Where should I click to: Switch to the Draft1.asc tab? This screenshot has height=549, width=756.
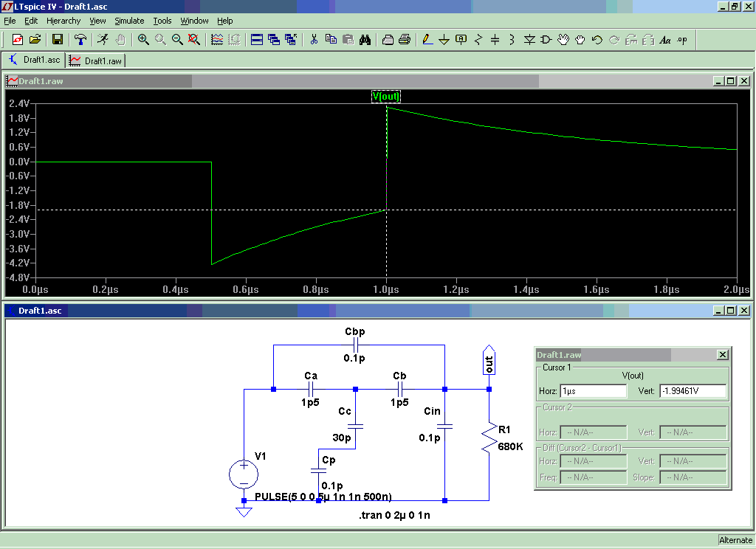tap(34, 60)
